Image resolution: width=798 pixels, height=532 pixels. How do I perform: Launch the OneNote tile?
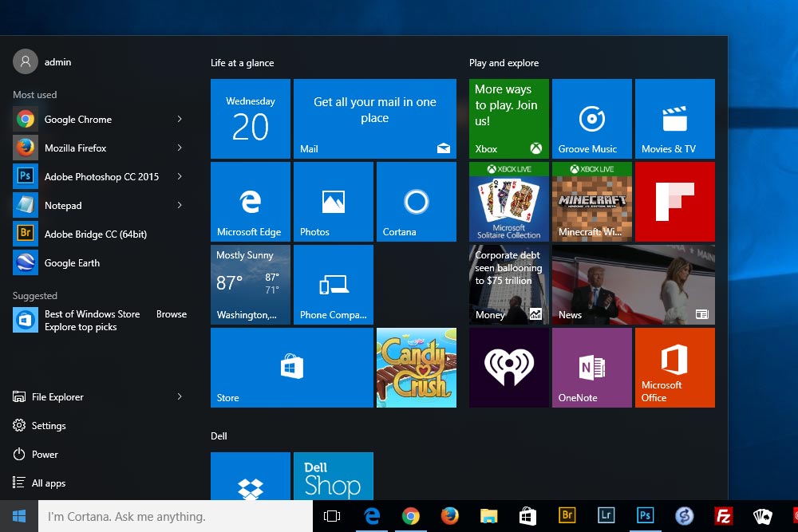[x=591, y=368]
